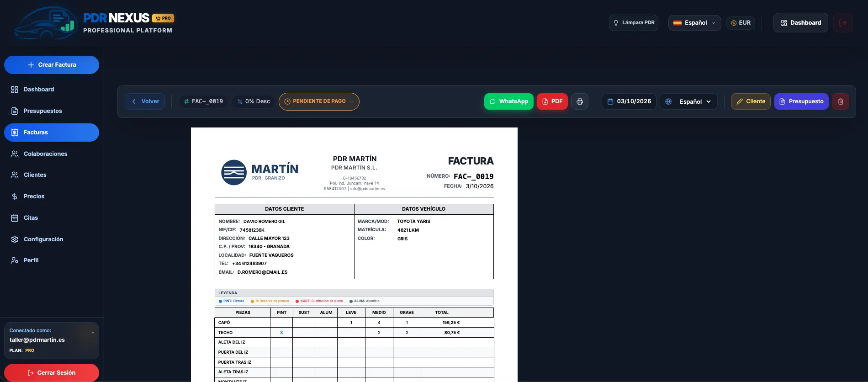Click the FAC-_0019 invoice number chip

pyautogui.click(x=203, y=101)
